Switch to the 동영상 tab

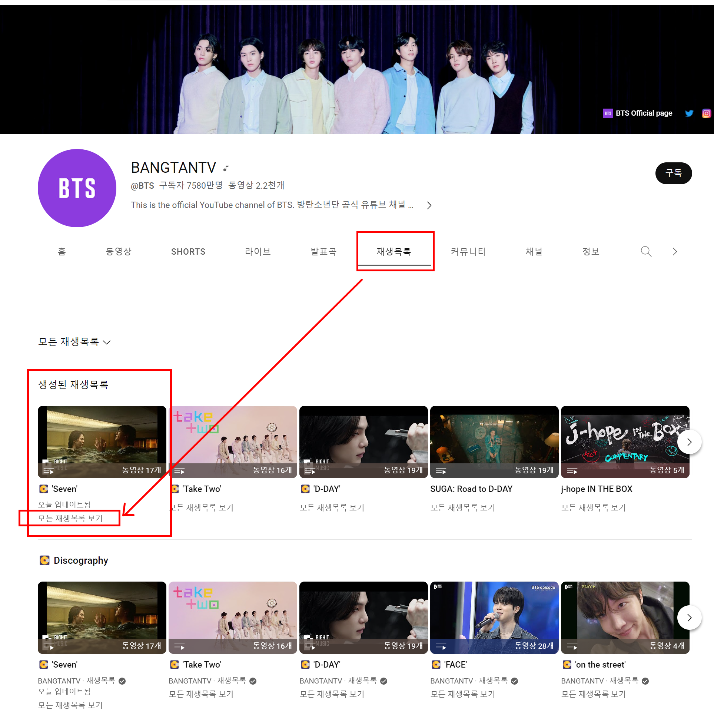tap(119, 251)
